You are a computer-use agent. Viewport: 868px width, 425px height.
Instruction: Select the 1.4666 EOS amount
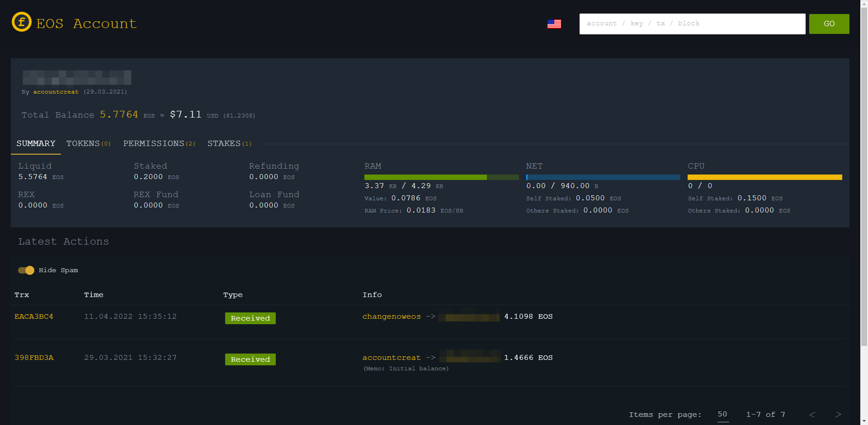coord(528,358)
